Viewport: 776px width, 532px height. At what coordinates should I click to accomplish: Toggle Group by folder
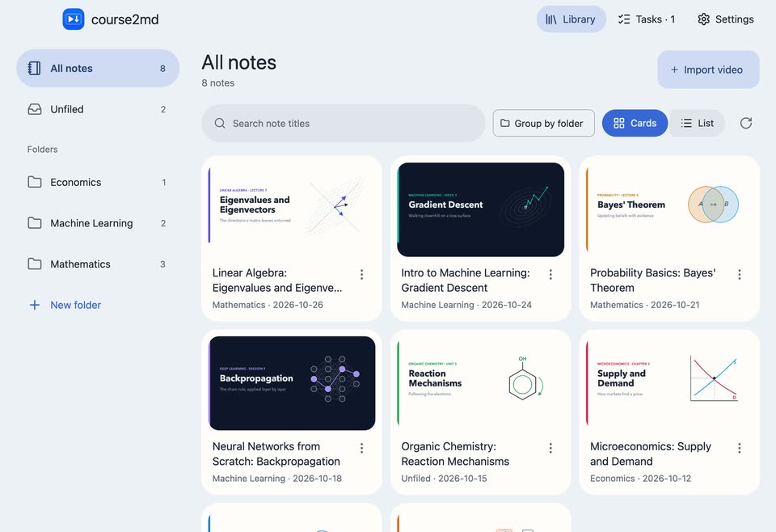point(543,123)
